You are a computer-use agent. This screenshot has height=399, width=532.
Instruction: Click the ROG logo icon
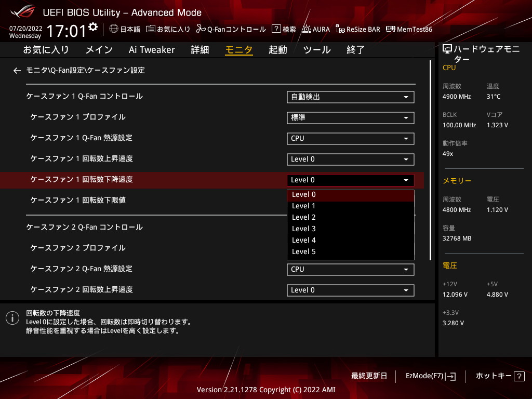tap(22, 11)
